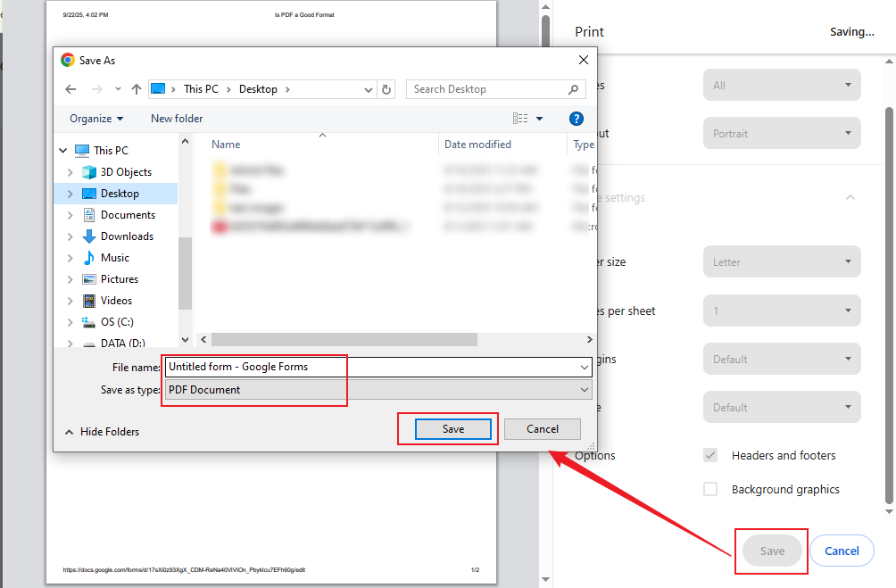Enable Background graphics

click(709, 489)
